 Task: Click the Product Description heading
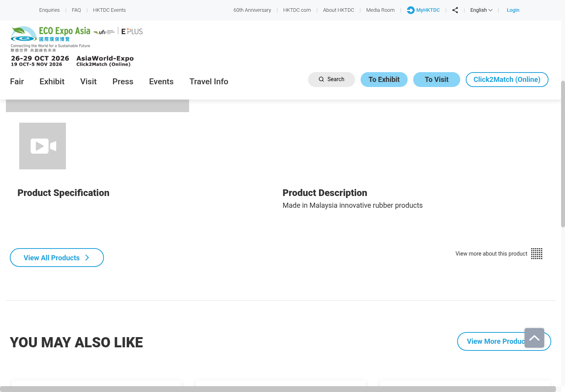(x=325, y=193)
